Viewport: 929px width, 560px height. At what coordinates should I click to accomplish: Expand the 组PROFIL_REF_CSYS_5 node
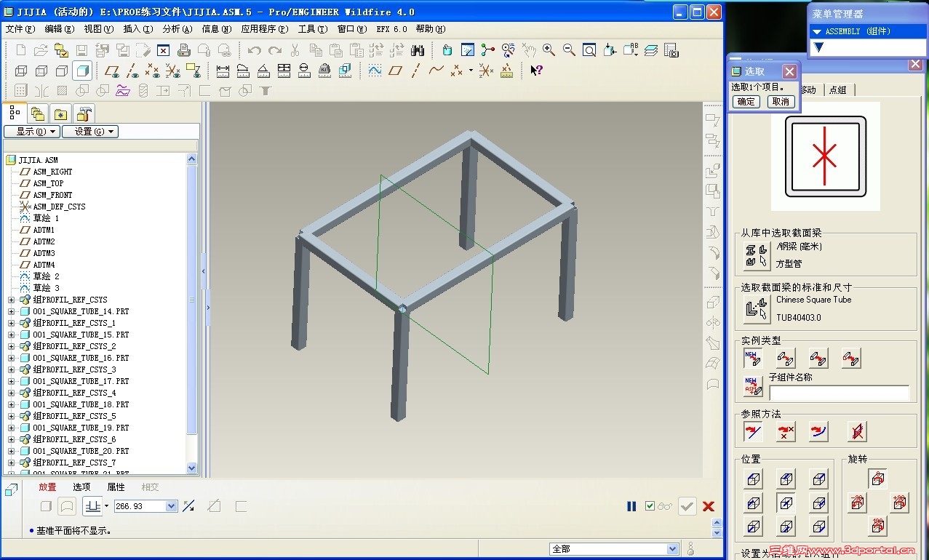coord(11,416)
